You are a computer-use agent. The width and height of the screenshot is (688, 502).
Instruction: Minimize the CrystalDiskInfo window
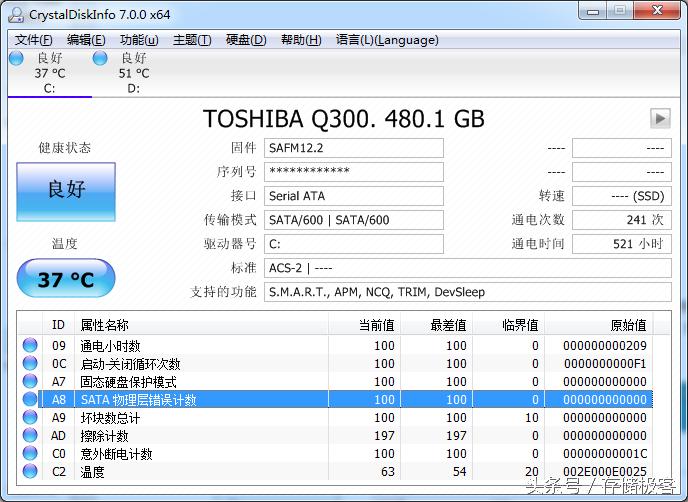click(593, 11)
